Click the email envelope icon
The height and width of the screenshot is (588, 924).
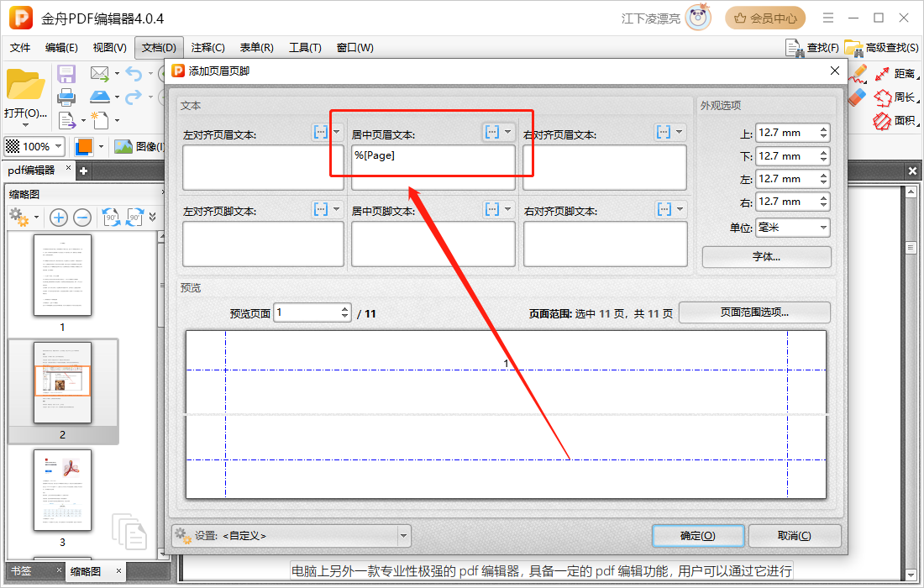(100, 74)
